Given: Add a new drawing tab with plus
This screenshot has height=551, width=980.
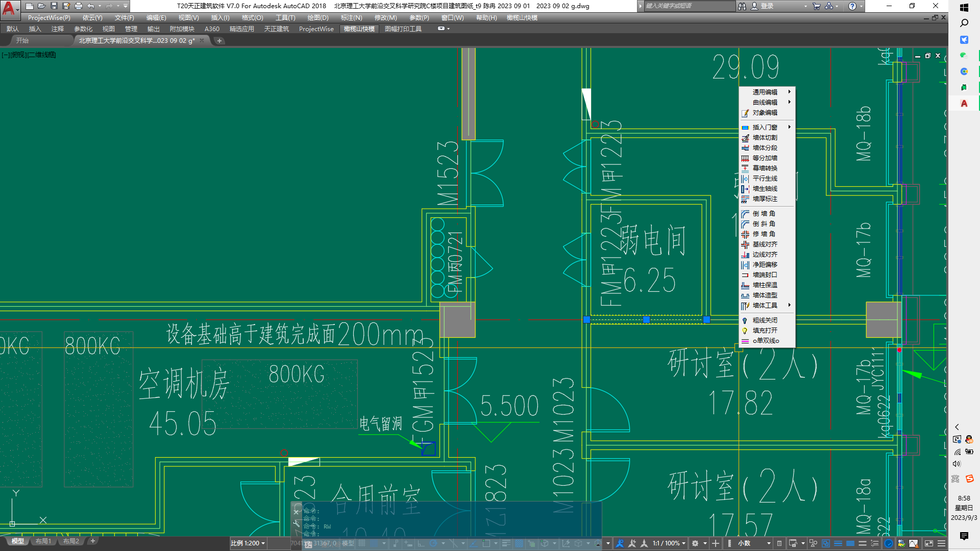Looking at the screenshot, I should 219,41.
